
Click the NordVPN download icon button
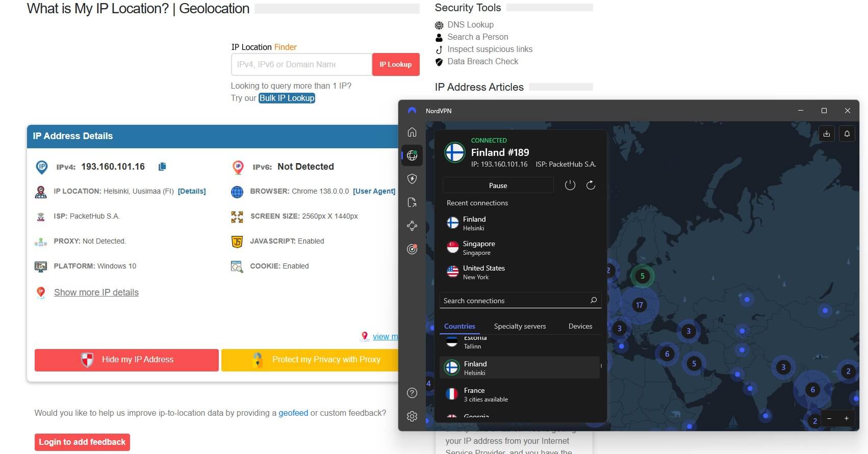pos(827,133)
